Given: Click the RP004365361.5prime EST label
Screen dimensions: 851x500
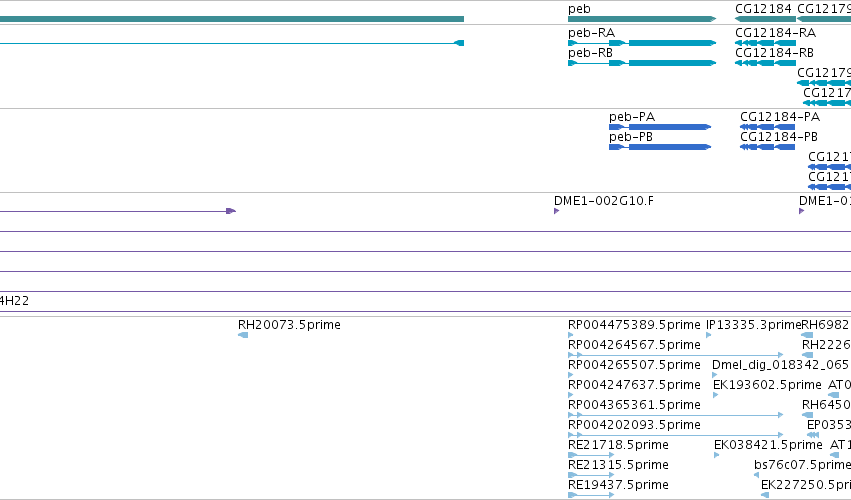Looking at the screenshot, I should 634,406.
